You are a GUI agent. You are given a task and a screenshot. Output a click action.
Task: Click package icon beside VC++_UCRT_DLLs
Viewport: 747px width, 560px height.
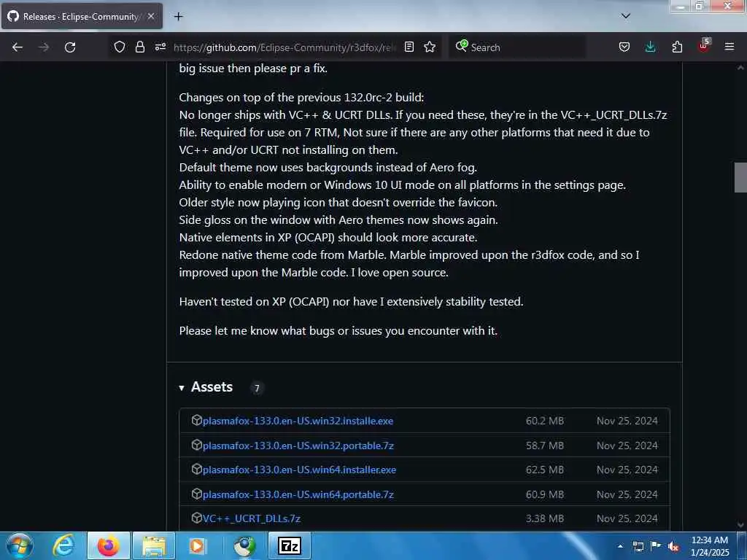(196, 518)
